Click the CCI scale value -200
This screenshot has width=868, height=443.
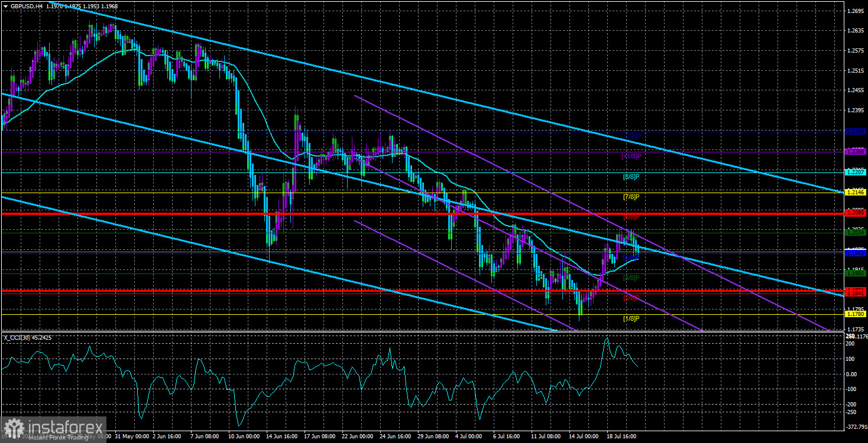pos(852,403)
